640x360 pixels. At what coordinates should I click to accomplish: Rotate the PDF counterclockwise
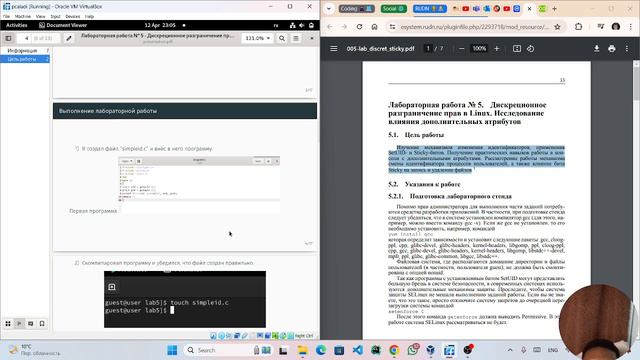[530, 49]
